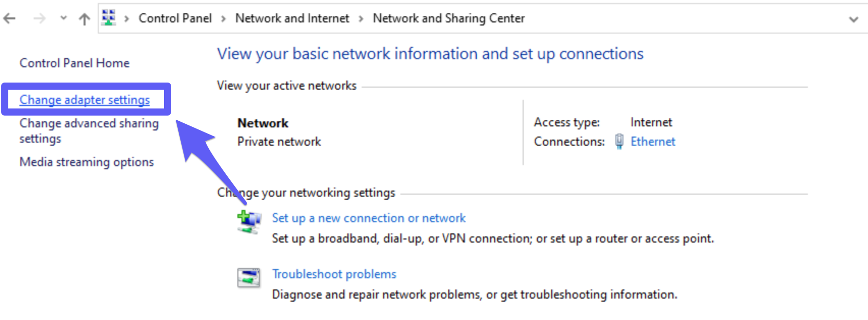868x320 pixels.
Task: Click the Control Panel network icon in address bar
Action: pos(108,18)
